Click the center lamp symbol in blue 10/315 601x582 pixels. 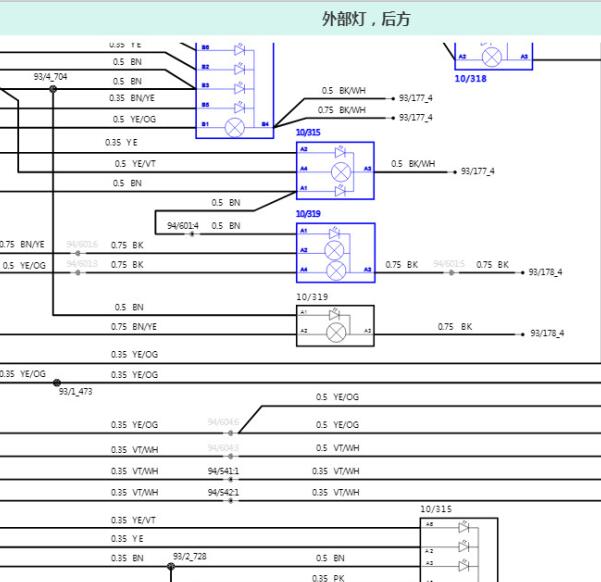(341, 171)
